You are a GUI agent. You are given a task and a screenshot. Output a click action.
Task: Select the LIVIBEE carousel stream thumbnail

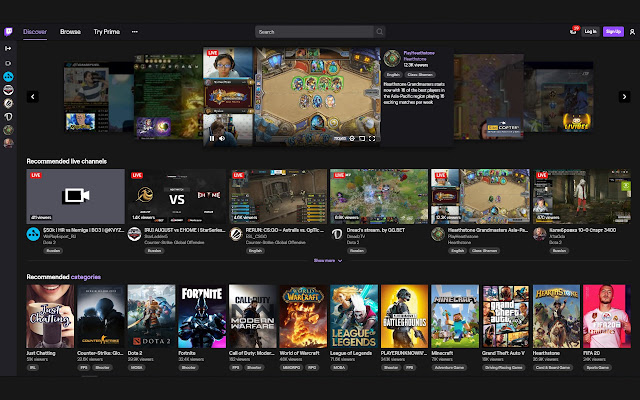(x=558, y=97)
